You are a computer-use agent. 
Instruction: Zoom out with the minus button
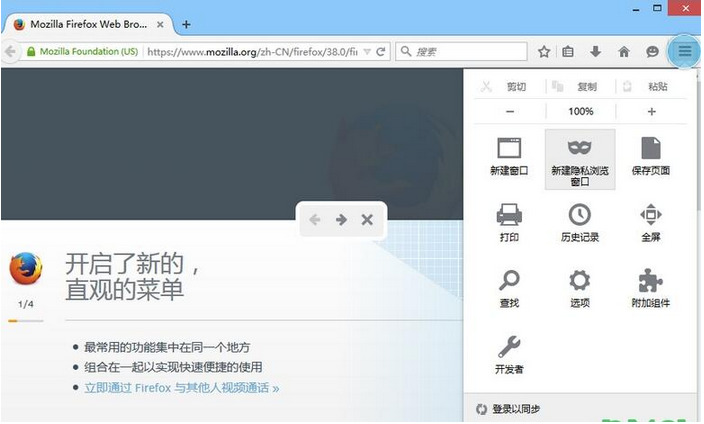click(x=510, y=111)
